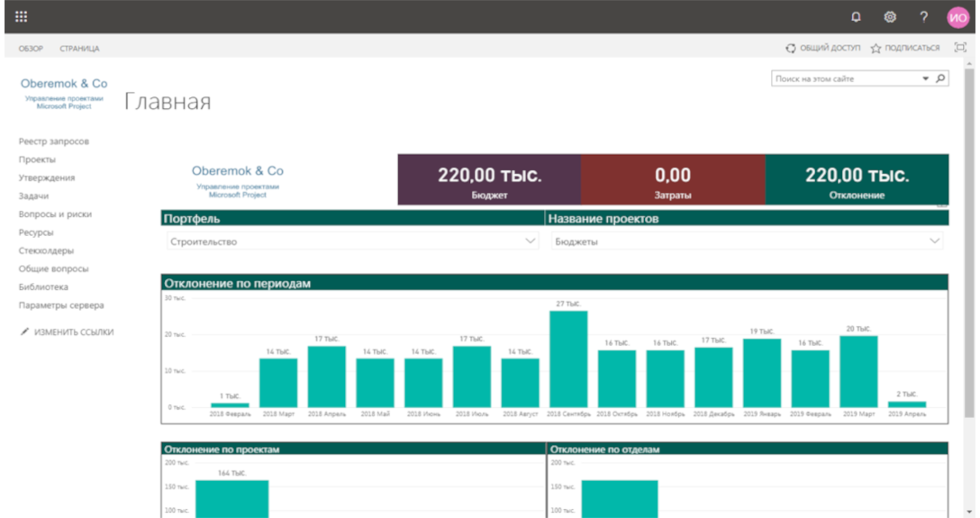Click ПОДПИСАТЬСЯ to follow the site
The height and width of the screenshot is (518, 980).
905,49
